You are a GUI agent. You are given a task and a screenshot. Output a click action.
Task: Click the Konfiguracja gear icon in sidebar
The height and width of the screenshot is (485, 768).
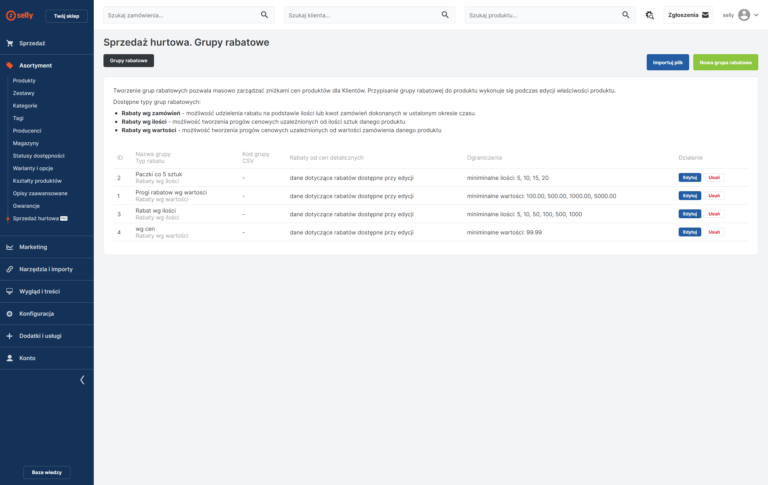click(10, 313)
